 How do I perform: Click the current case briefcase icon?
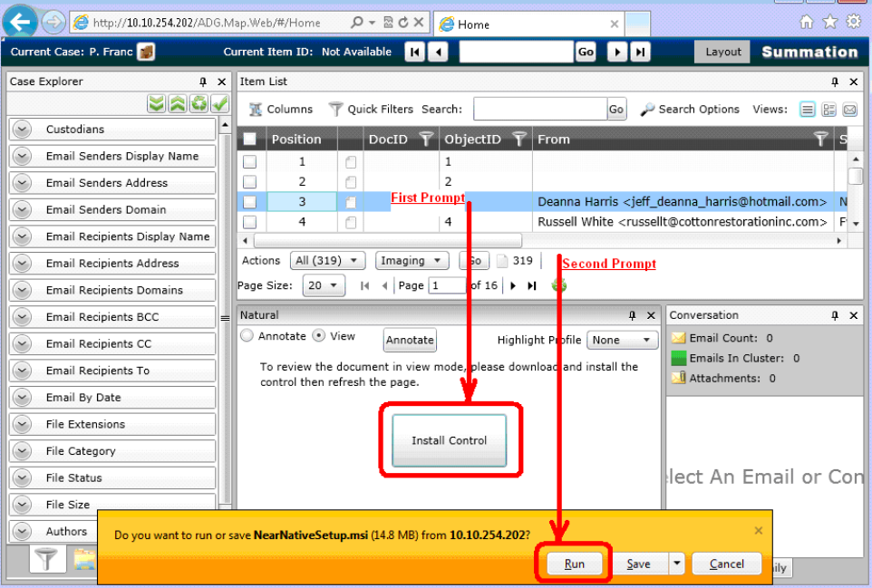click(146, 52)
